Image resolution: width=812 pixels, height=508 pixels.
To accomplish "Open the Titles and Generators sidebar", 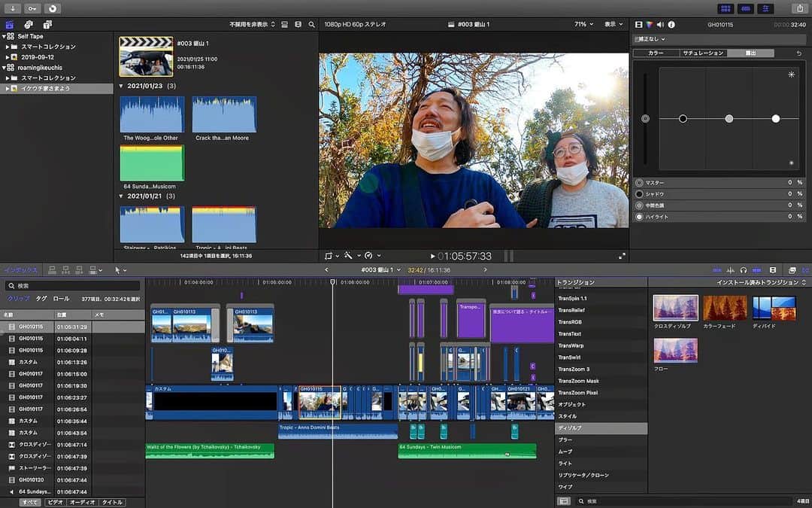I will 47,24.
